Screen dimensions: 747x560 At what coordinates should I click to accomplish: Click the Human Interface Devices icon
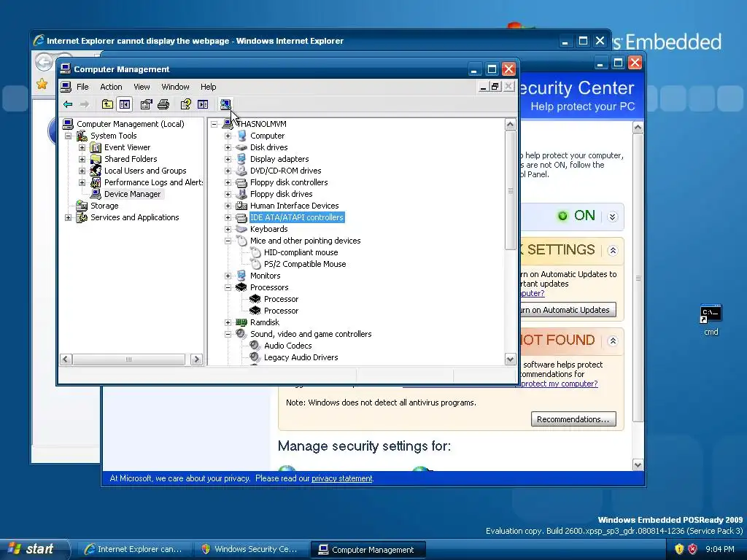pos(241,206)
